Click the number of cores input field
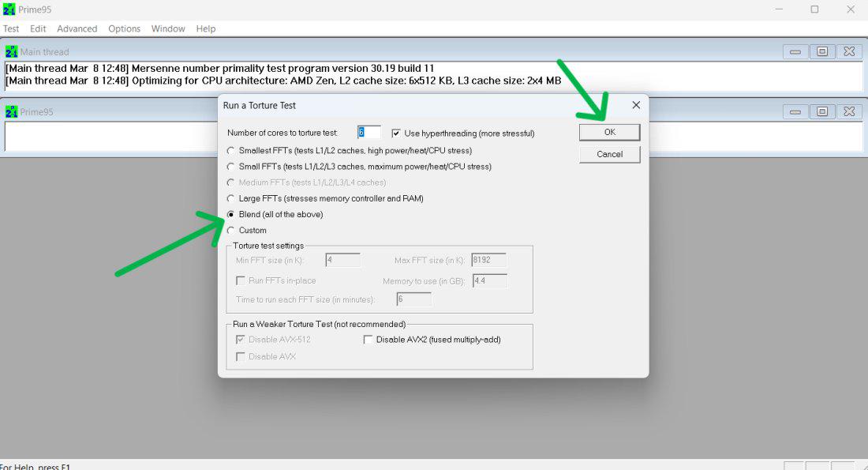This screenshot has height=470, width=868. click(x=368, y=133)
